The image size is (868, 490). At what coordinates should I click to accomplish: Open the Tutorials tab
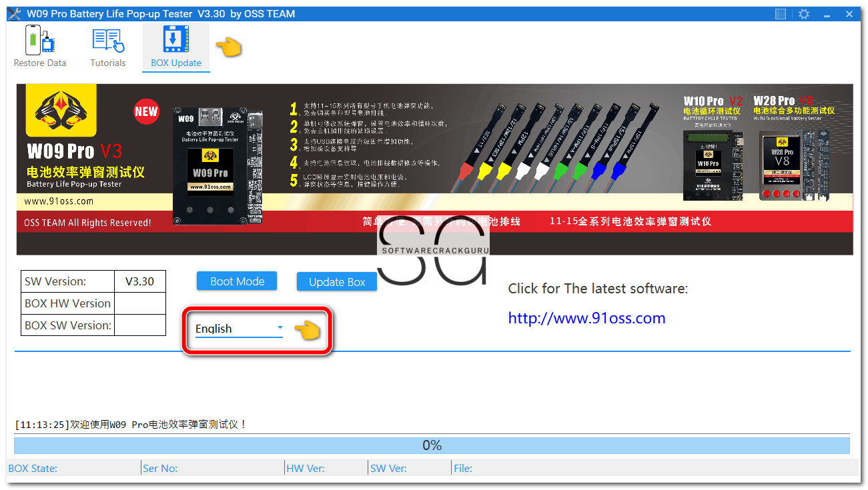coord(108,47)
